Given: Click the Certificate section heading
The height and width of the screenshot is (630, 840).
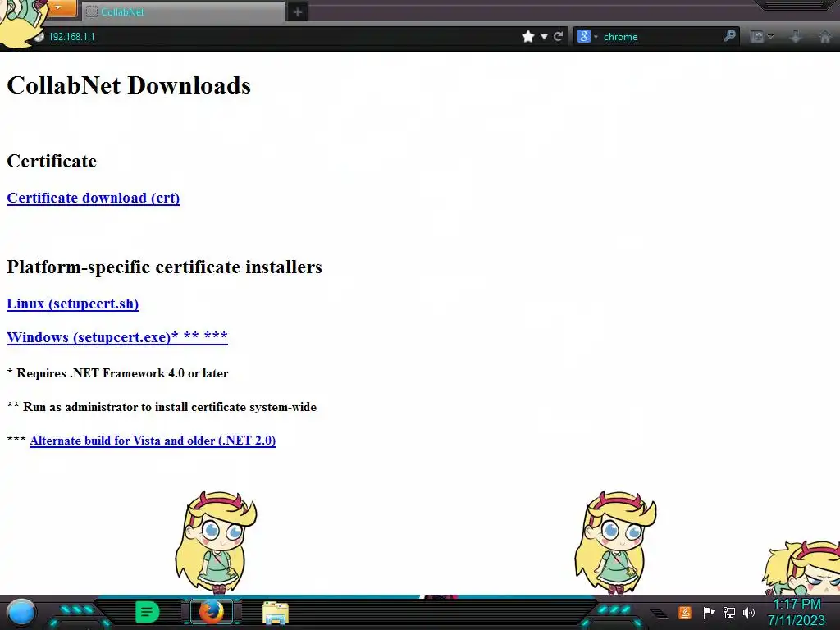Looking at the screenshot, I should 52,161.
